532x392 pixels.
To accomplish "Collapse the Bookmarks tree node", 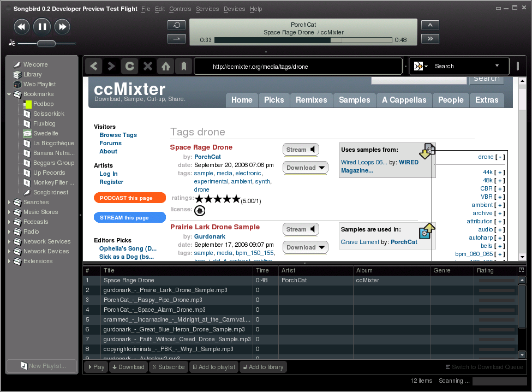I will [10, 94].
